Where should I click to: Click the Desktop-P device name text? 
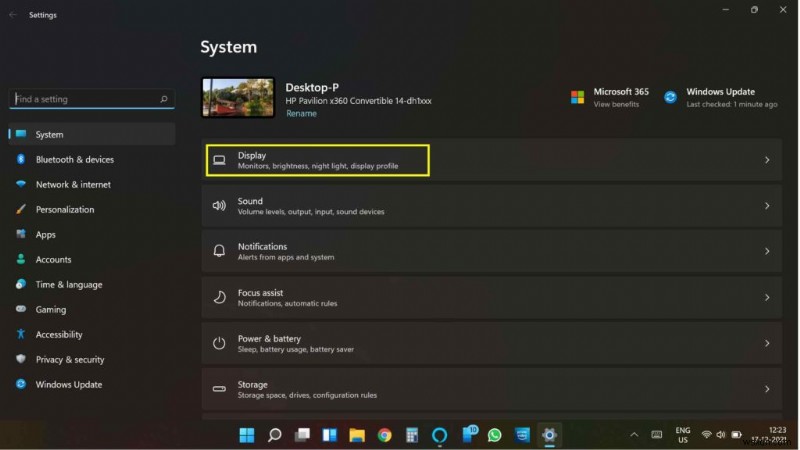coord(312,87)
